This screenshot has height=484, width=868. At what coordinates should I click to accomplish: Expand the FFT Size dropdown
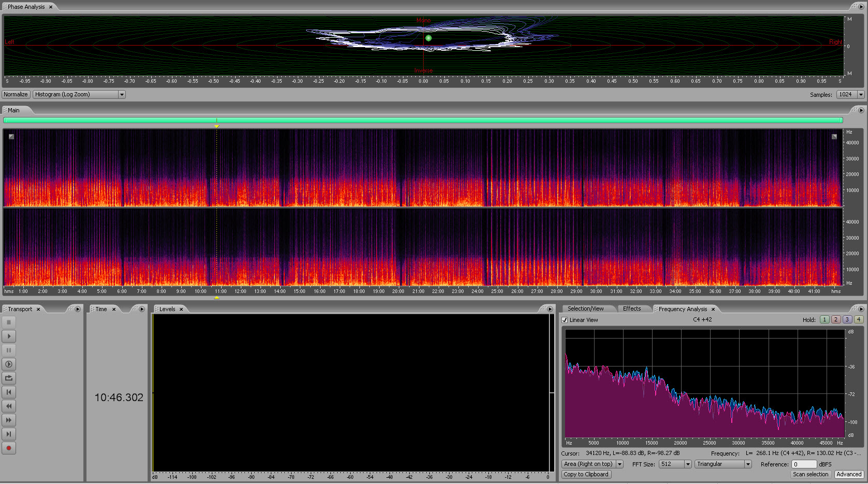point(675,464)
